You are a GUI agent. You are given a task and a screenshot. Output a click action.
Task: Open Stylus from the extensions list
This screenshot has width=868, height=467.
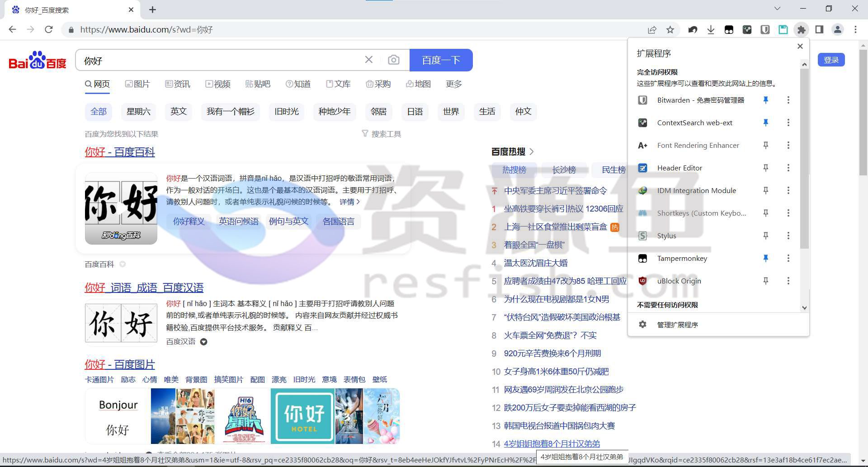(666, 236)
